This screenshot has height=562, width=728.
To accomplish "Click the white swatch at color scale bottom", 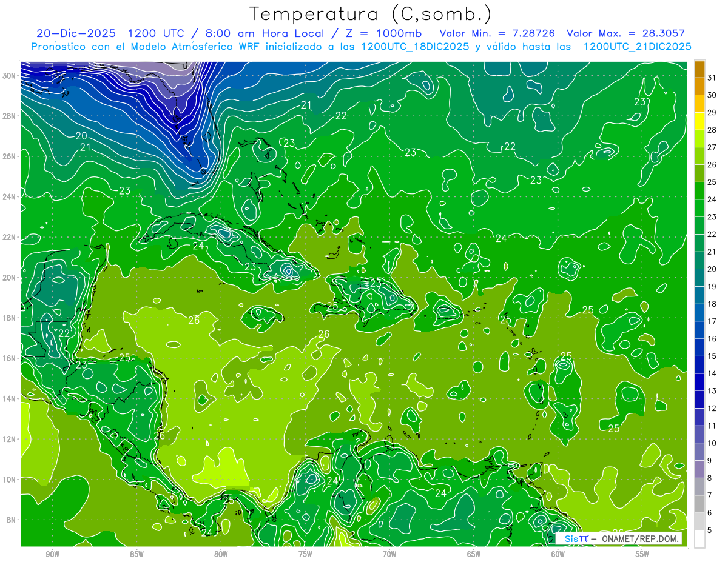I will [699, 539].
